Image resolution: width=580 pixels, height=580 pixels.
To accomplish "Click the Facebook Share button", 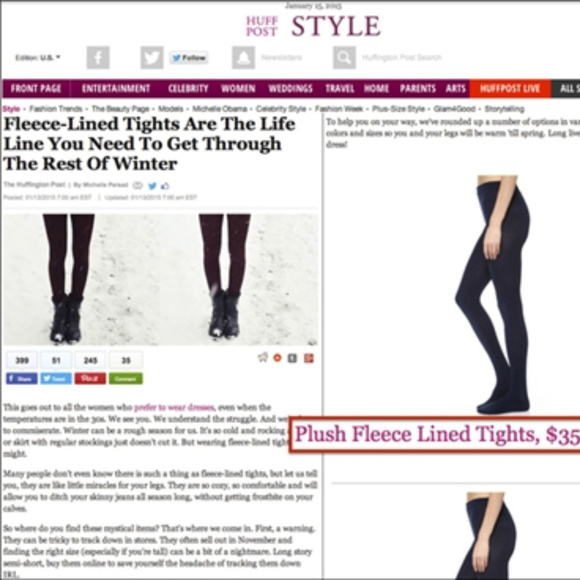I will 22,378.
